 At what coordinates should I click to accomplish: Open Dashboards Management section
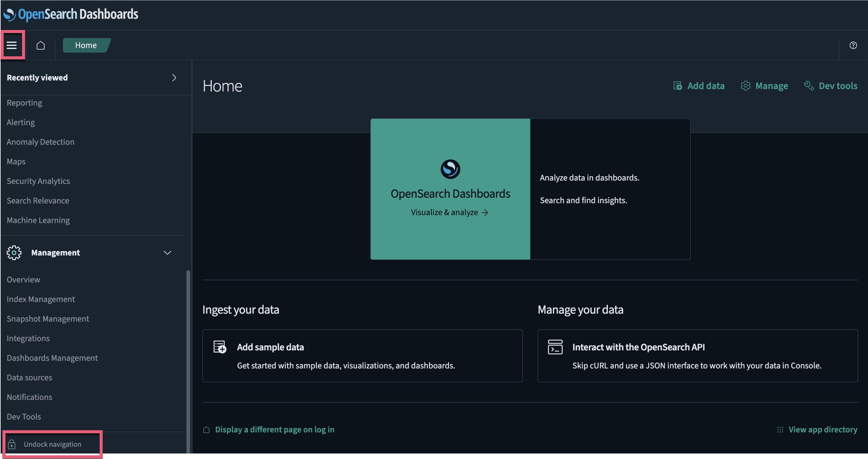(52, 358)
